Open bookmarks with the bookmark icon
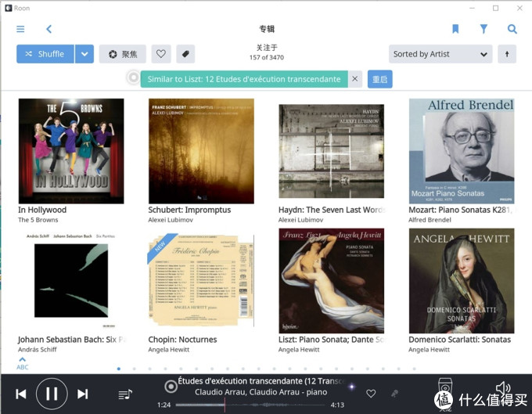Image resolution: width=532 pixels, height=414 pixels. point(455,29)
